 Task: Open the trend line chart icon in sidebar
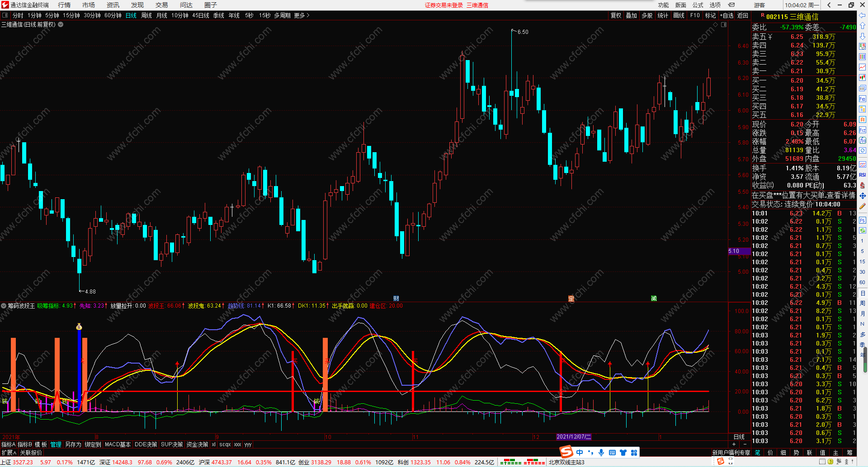(x=863, y=67)
